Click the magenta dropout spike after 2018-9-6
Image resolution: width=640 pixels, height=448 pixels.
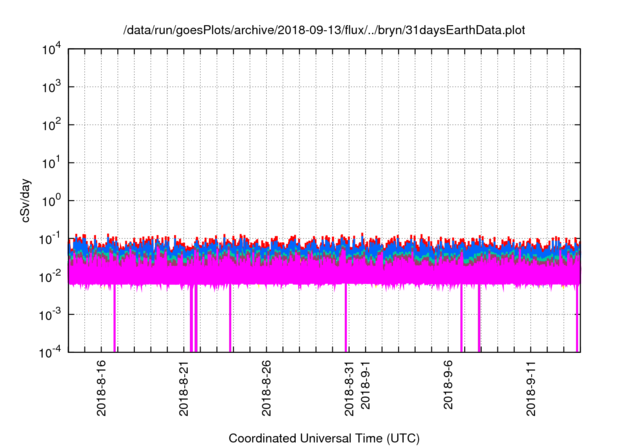pos(462,318)
